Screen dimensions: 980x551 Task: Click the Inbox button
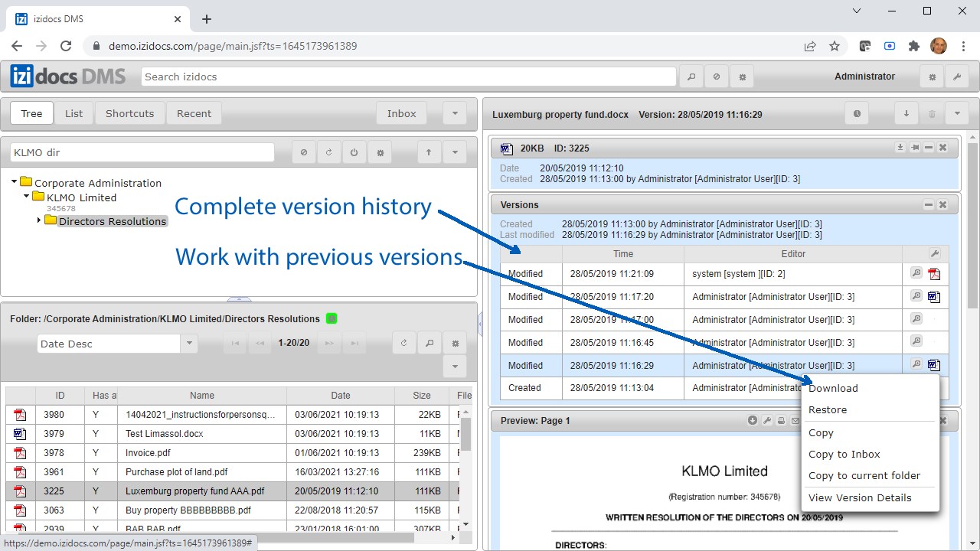coord(402,113)
